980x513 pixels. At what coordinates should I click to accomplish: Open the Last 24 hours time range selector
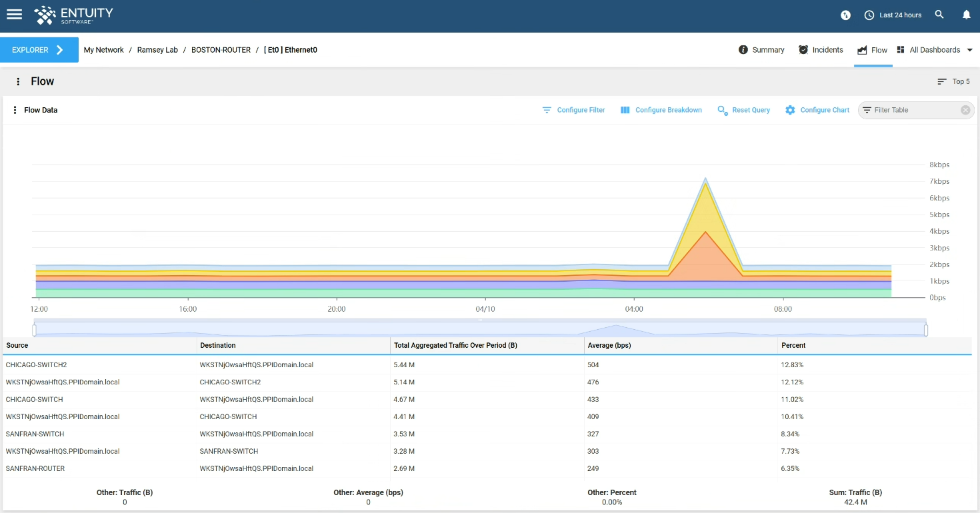coord(893,15)
